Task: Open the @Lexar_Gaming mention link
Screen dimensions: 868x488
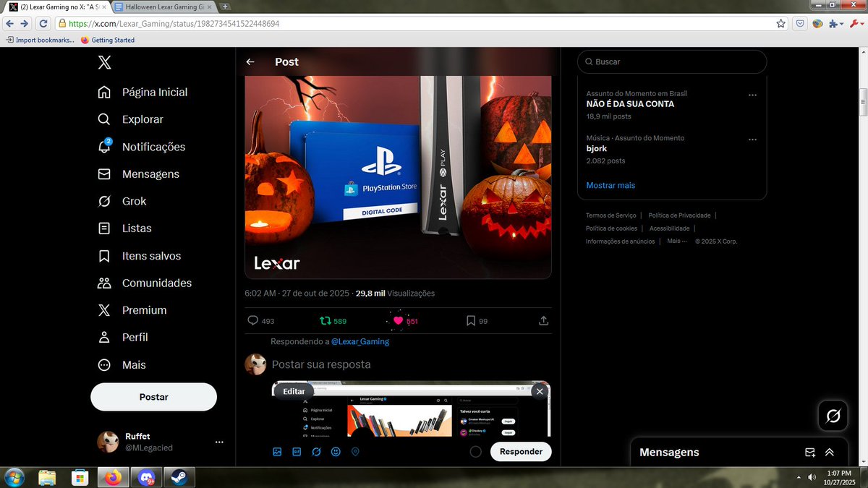Action: [360, 341]
